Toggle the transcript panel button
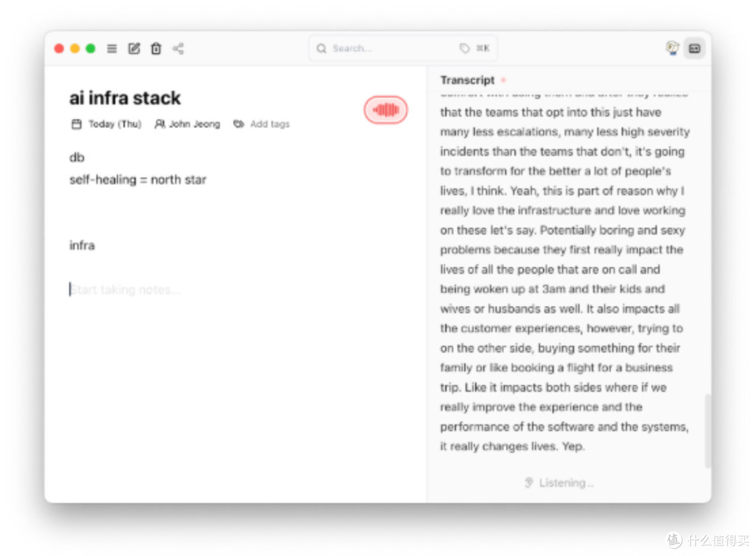The image size is (756, 556). coord(694,48)
